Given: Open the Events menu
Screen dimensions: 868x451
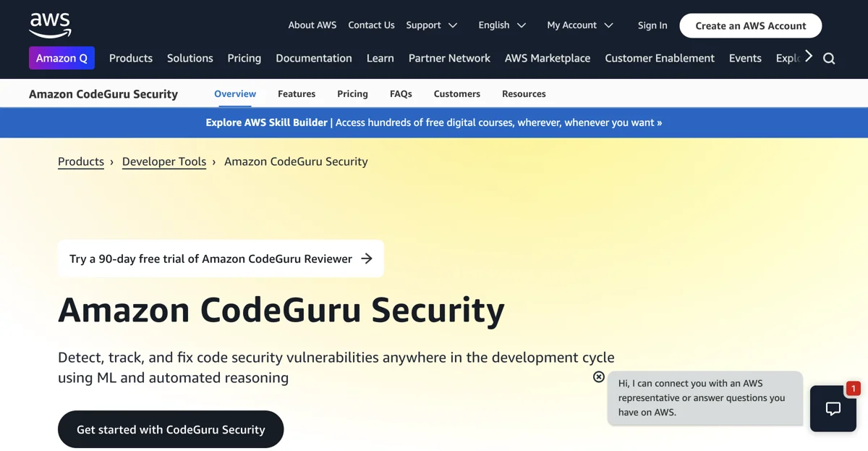Looking at the screenshot, I should [x=745, y=58].
